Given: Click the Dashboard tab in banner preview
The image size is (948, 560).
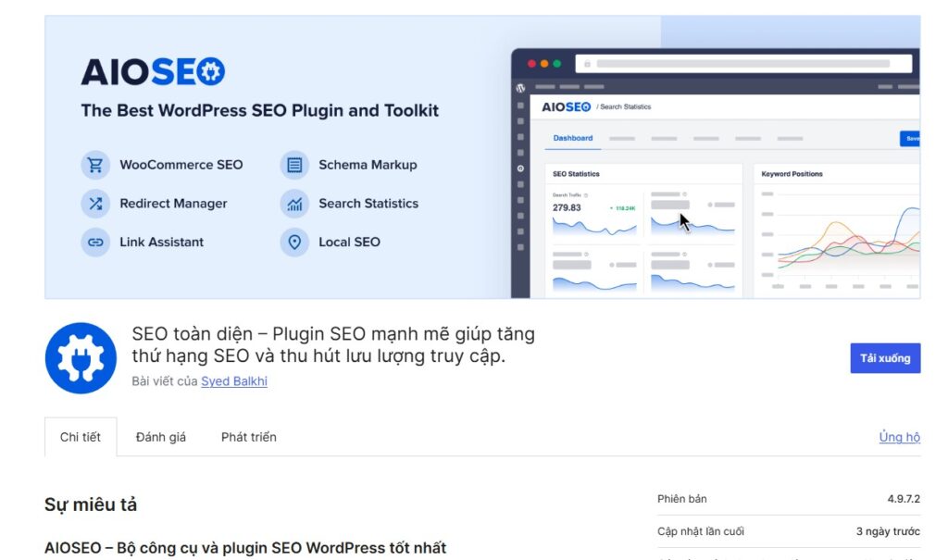Looking at the screenshot, I should (572, 139).
